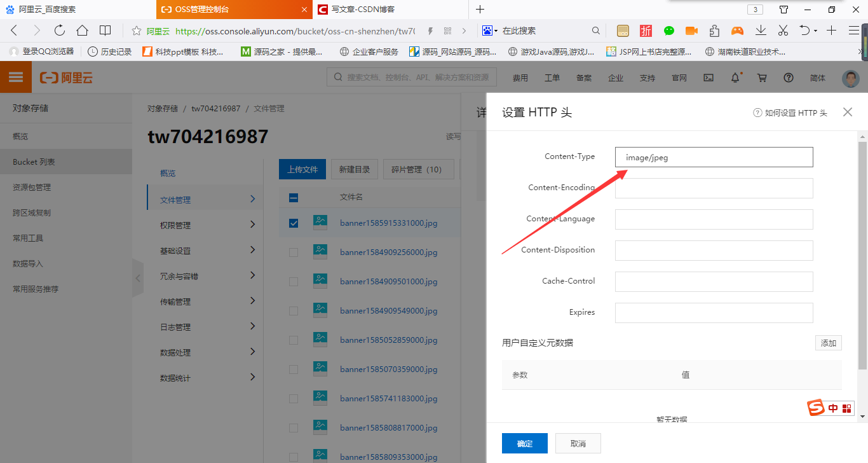Click the user avatar icon
Screen dimensions: 868x463
click(850, 78)
